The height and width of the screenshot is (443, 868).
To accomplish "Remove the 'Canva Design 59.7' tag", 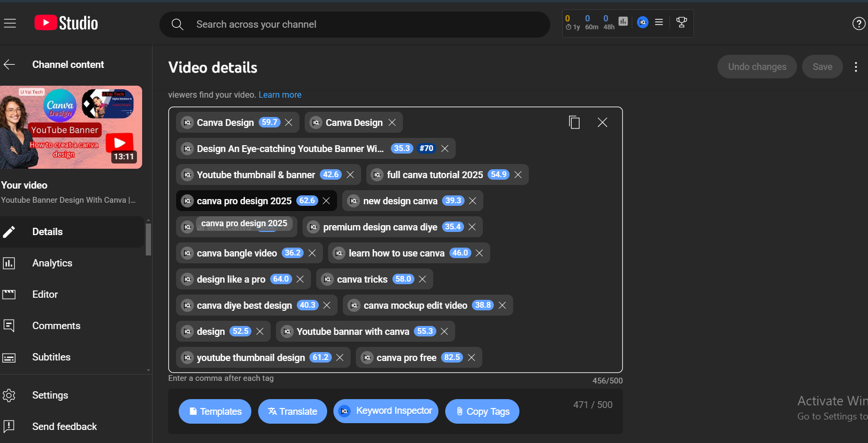I will (288, 122).
